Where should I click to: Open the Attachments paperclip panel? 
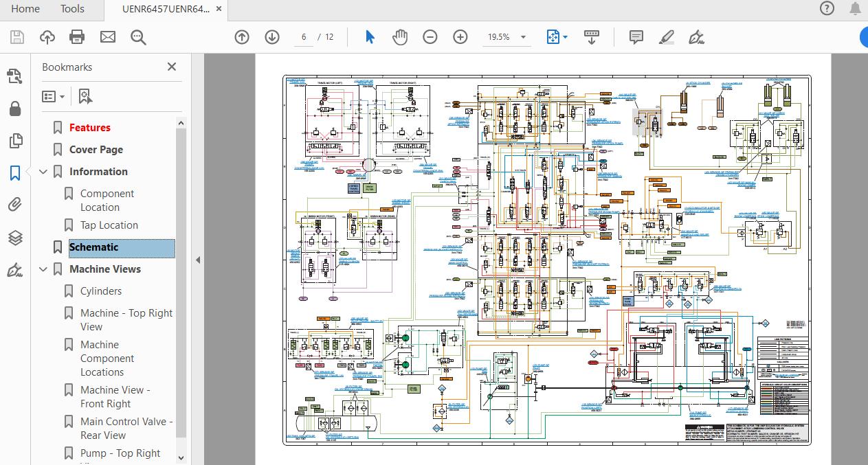click(x=14, y=205)
